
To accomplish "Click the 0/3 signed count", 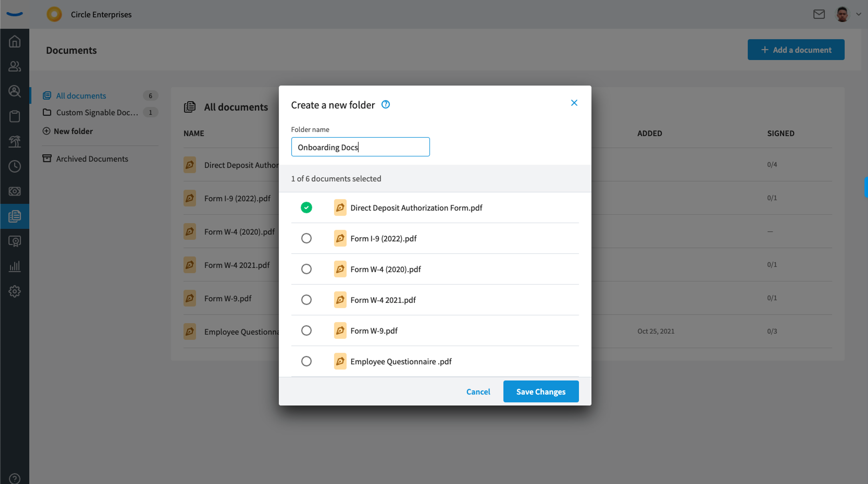I will (x=772, y=331).
